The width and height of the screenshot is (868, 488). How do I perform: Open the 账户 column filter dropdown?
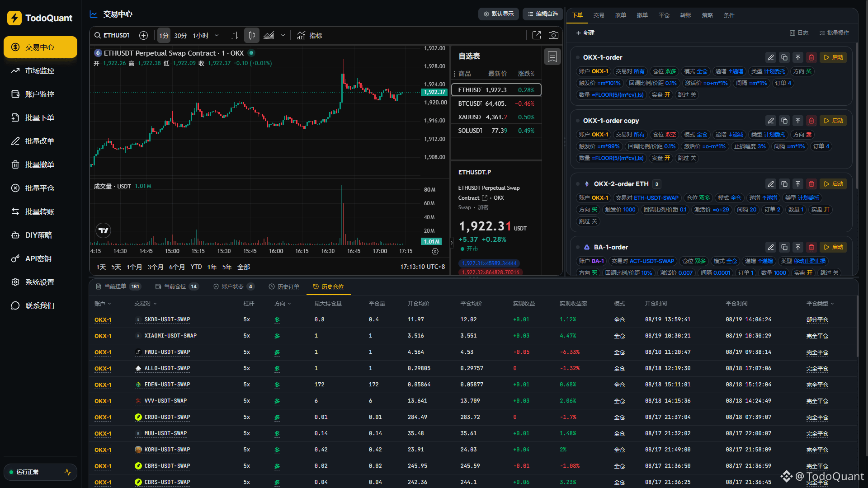pos(103,304)
